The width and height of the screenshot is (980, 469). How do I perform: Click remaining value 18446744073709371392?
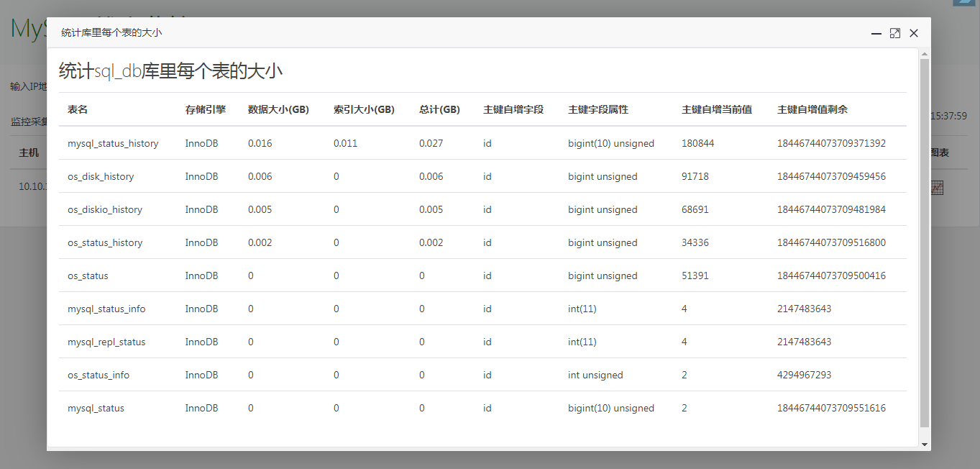(x=831, y=143)
